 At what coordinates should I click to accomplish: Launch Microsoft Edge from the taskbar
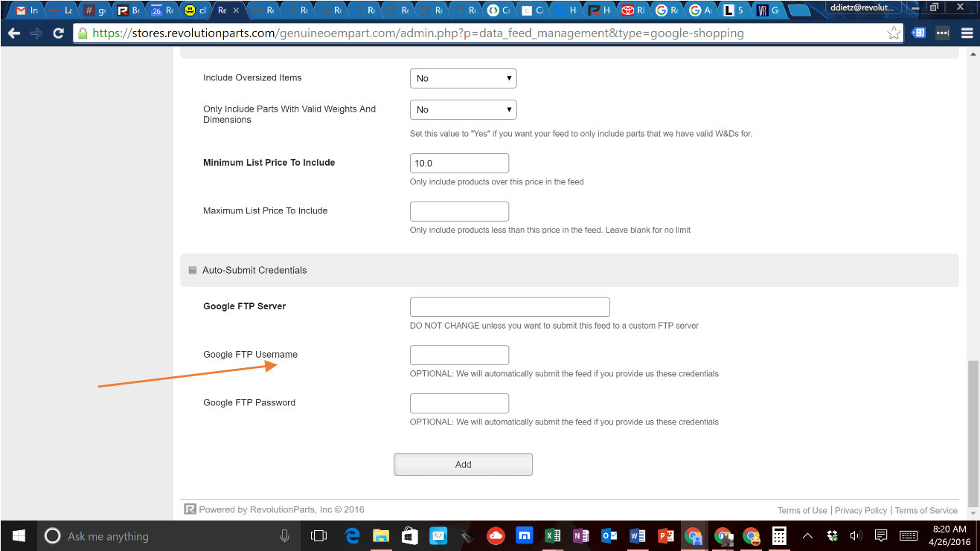[x=353, y=535]
